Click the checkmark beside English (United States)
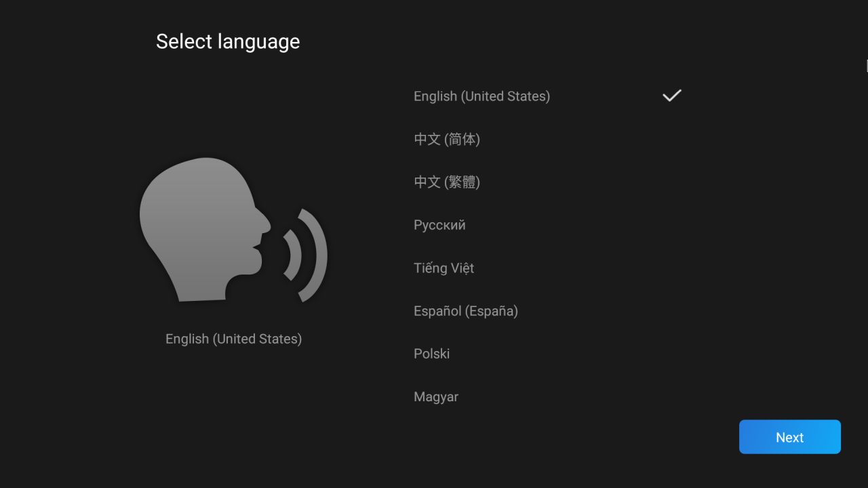Screen dimensions: 868x488 [x=671, y=96]
